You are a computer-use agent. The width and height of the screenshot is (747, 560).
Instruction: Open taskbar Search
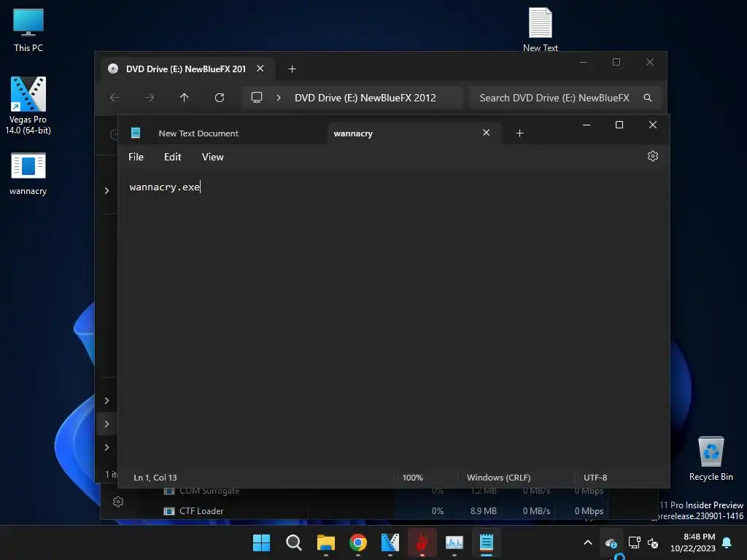pyautogui.click(x=293, y=542)
